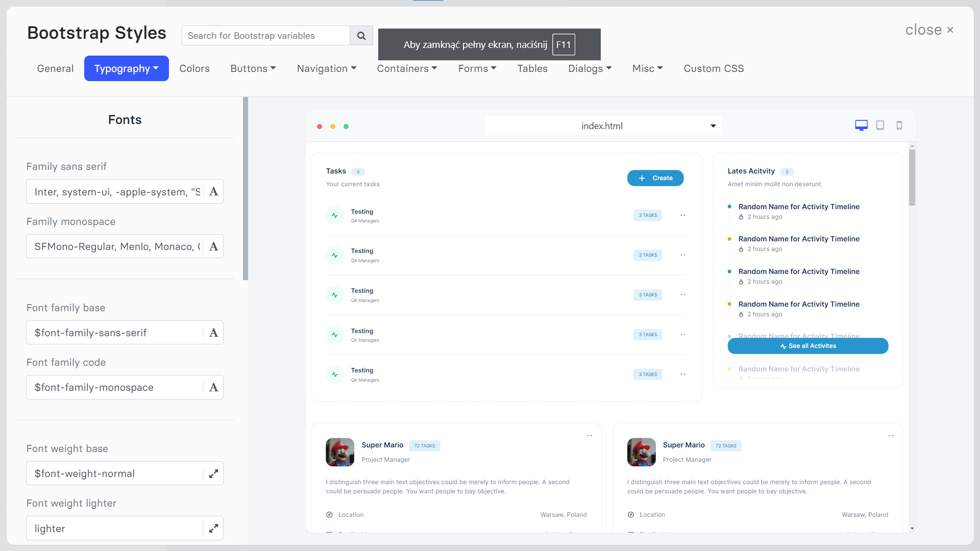Open the expand icon on $font-weight-normal field
The image size is (980, 551).
pos(213,473)
